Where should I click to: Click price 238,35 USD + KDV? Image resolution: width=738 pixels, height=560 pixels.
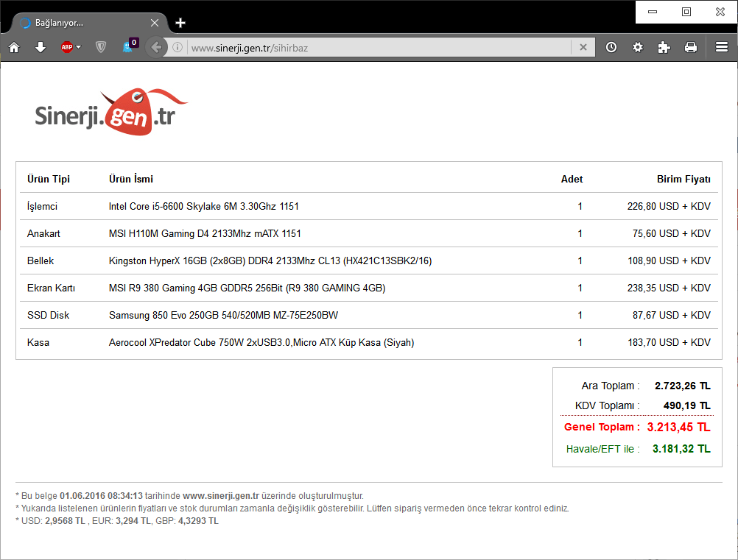tap(669, 288)
